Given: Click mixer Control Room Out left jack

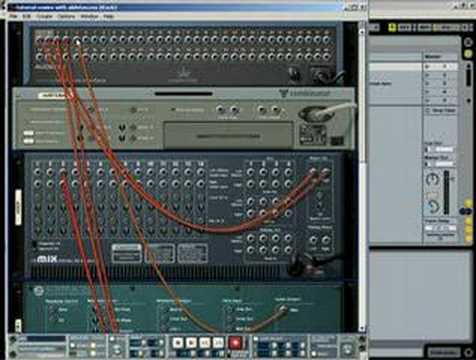Looking at the screenshot, I should click(x=313, y=239).
